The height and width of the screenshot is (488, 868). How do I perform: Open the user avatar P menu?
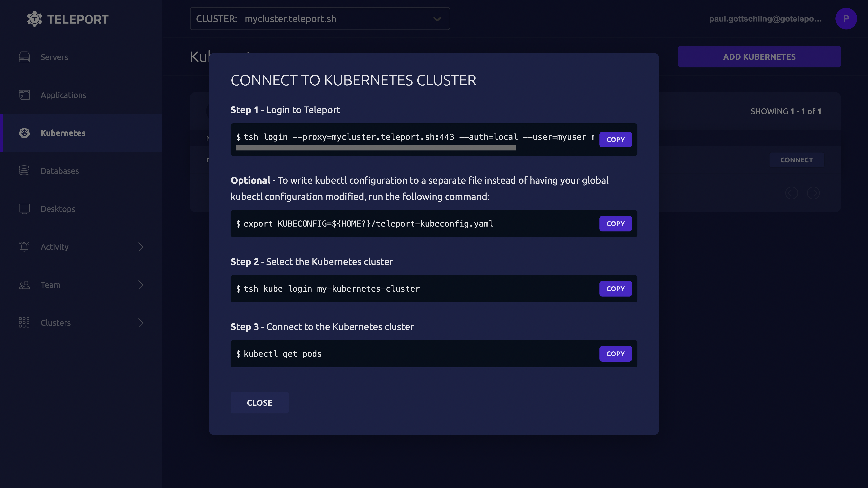[846, 19]
